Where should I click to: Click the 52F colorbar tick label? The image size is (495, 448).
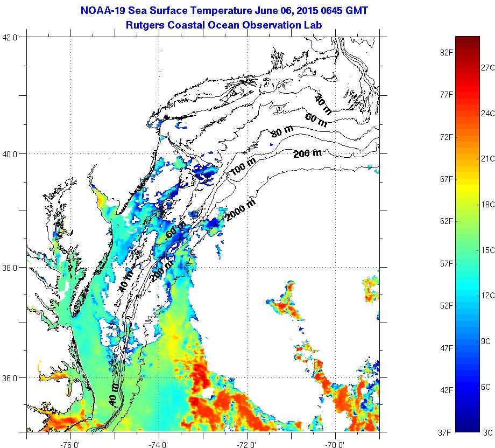[x=447, y=306]
